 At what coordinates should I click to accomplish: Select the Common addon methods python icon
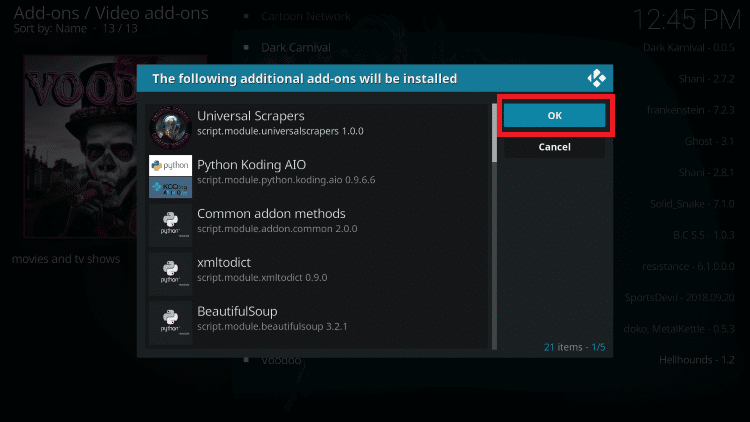pyautogui.click(x=170, y=225)
